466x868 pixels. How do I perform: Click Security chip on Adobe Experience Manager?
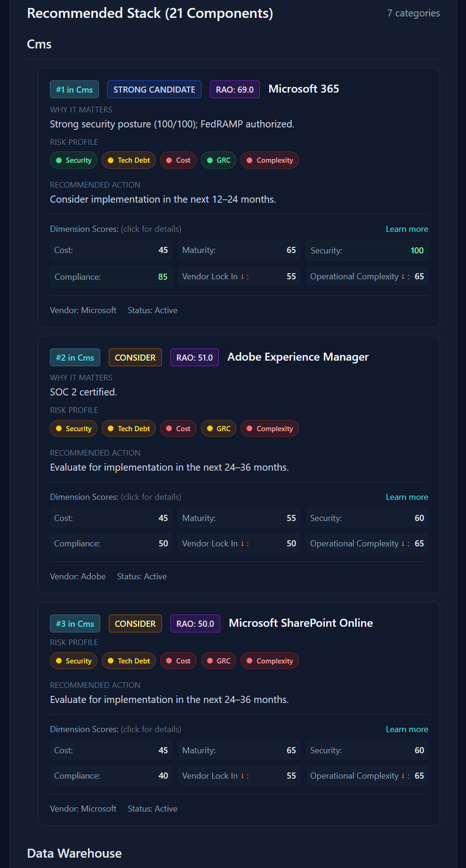click(73, 429)
